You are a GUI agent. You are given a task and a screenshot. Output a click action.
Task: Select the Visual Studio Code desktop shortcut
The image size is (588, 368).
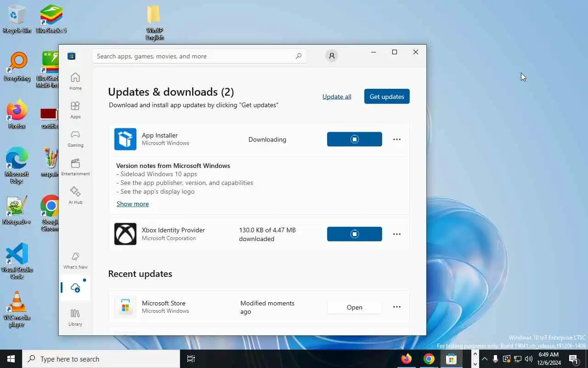[x=17, y=261]
